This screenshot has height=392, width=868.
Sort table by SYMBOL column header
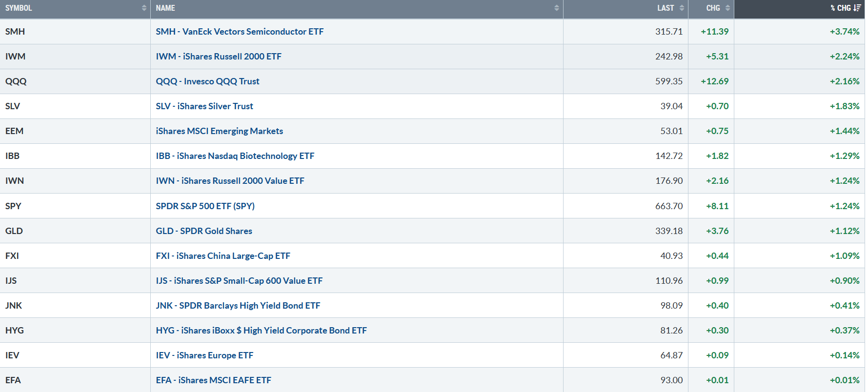coord(19,8)
